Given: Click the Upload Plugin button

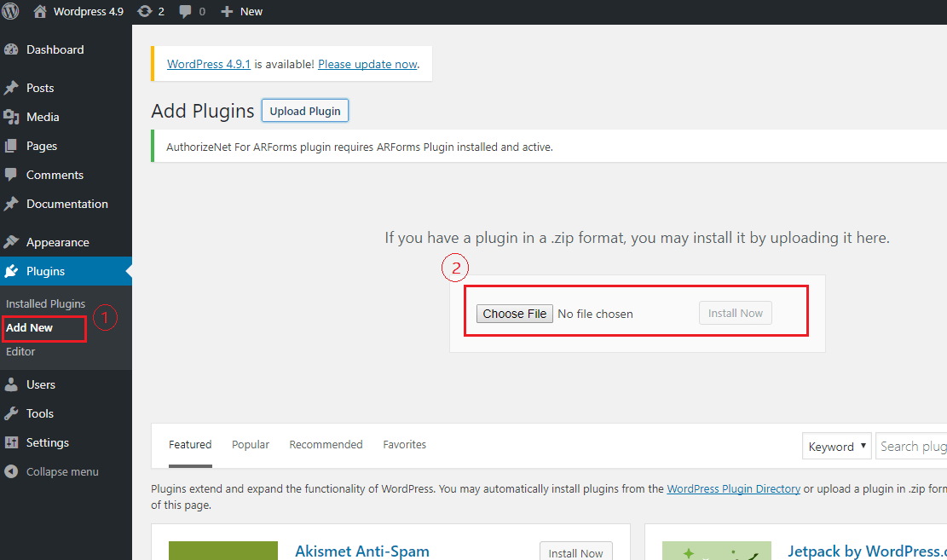Looking at the screenshot, I should pos(304,111).
